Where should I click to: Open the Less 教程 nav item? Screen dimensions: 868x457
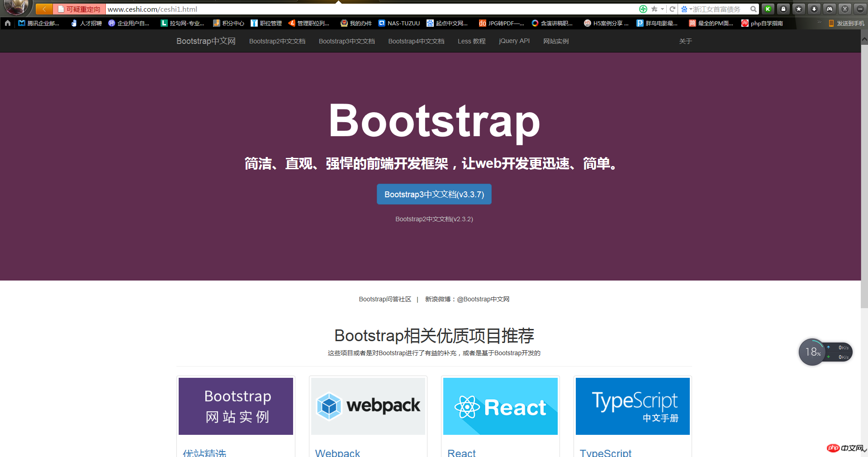tap(472, 41)
